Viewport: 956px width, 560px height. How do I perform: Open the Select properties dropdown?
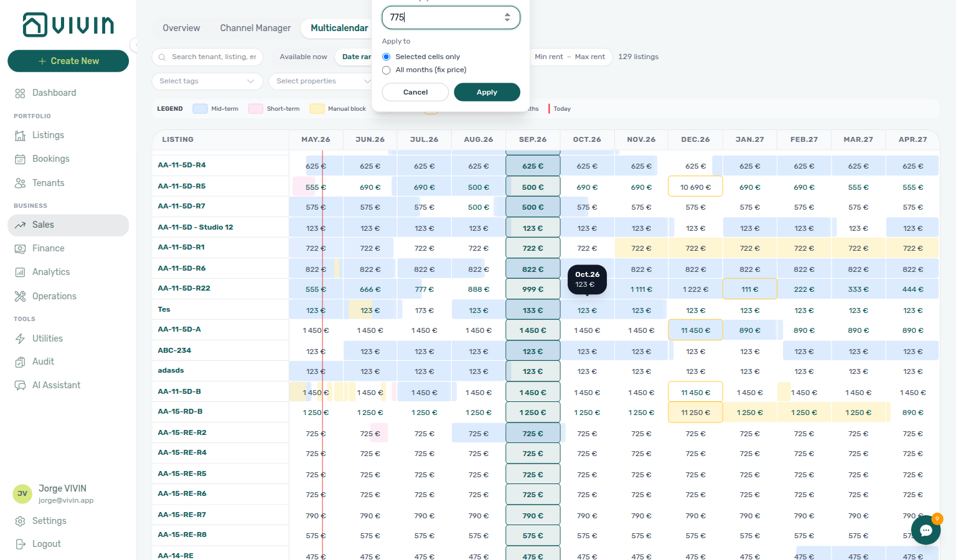(x=321, y=82)
